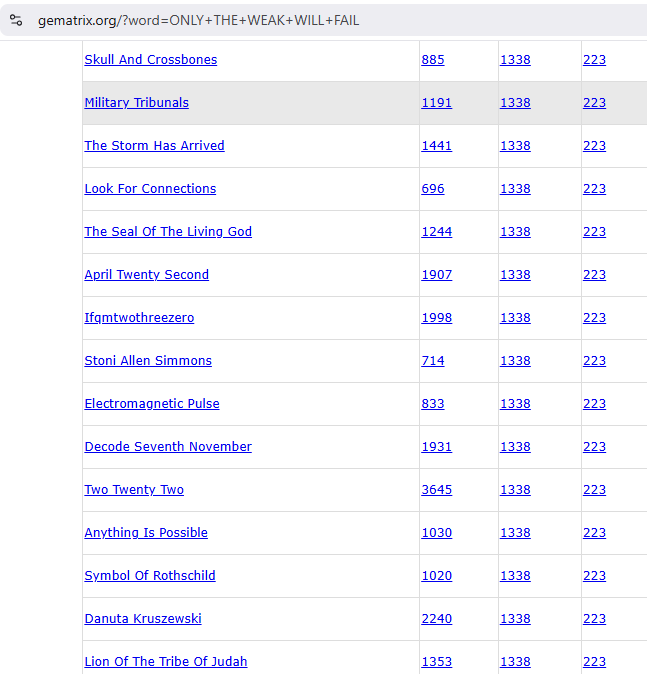The image size is (647, 674).
Task: Click the Stoni Allen Simmons link
Action: pyautogui.click(x=148, y=361)
